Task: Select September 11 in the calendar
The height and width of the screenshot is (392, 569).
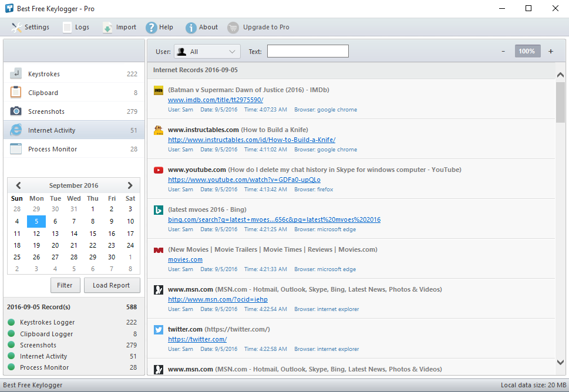Action: click(17, 234)
